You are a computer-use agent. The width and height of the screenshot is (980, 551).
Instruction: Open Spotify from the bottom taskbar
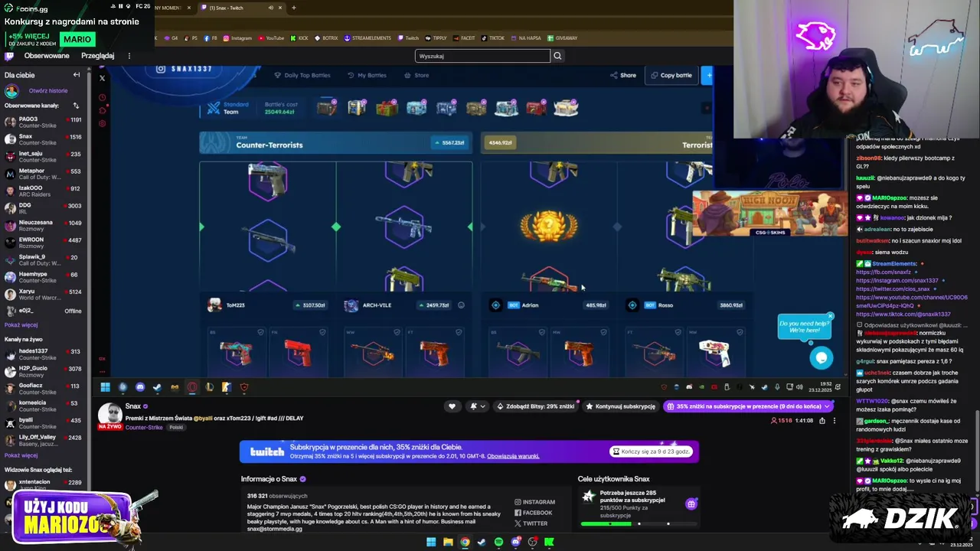point(498,542)
